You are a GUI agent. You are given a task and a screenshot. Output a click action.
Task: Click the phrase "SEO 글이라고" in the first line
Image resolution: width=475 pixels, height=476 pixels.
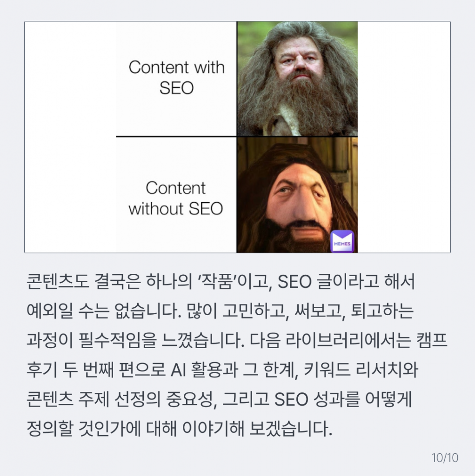click(x=328, y=281)
